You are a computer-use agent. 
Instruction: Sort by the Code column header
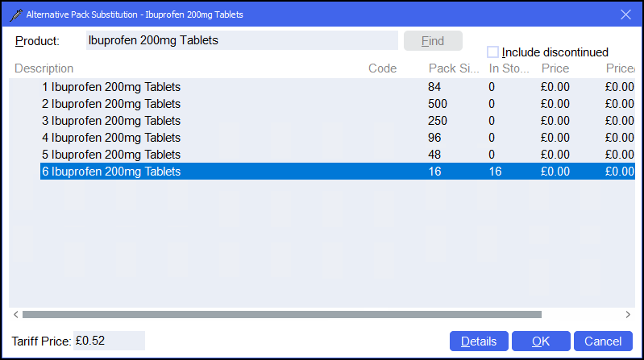382,68
